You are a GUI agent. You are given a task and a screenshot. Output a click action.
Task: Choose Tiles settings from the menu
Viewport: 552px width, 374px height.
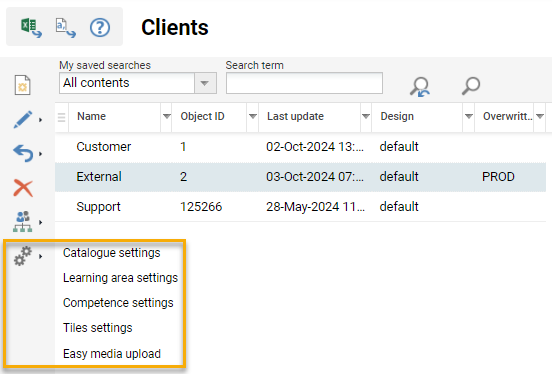coord(98,328)
